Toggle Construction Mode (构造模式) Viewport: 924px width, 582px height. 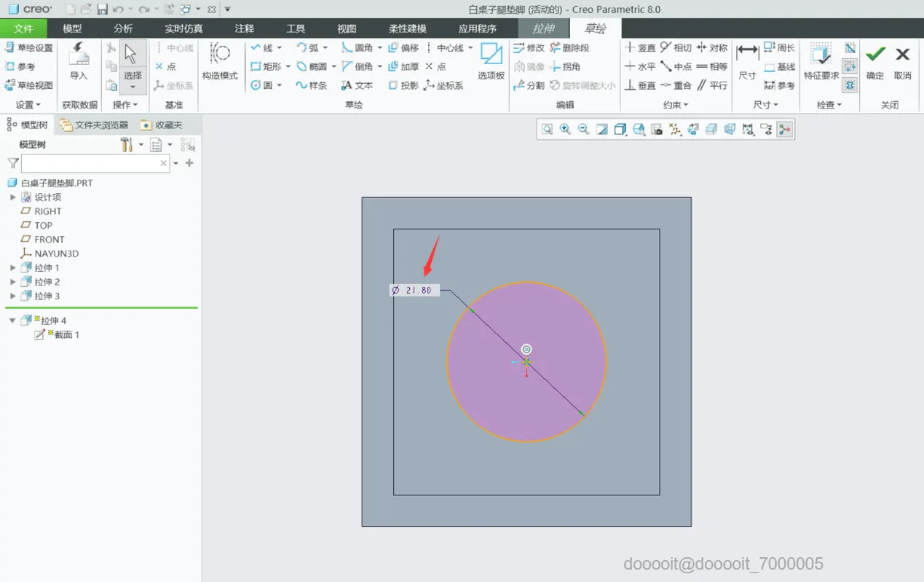220,62
